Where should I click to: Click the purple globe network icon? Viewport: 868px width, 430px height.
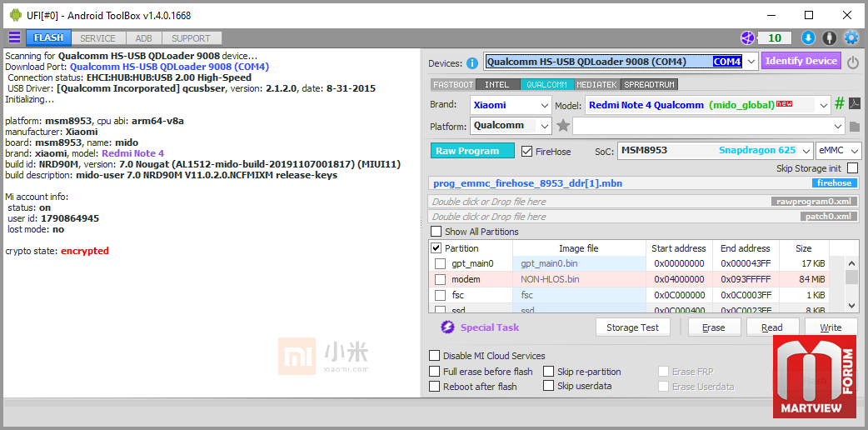pos(747,37)
